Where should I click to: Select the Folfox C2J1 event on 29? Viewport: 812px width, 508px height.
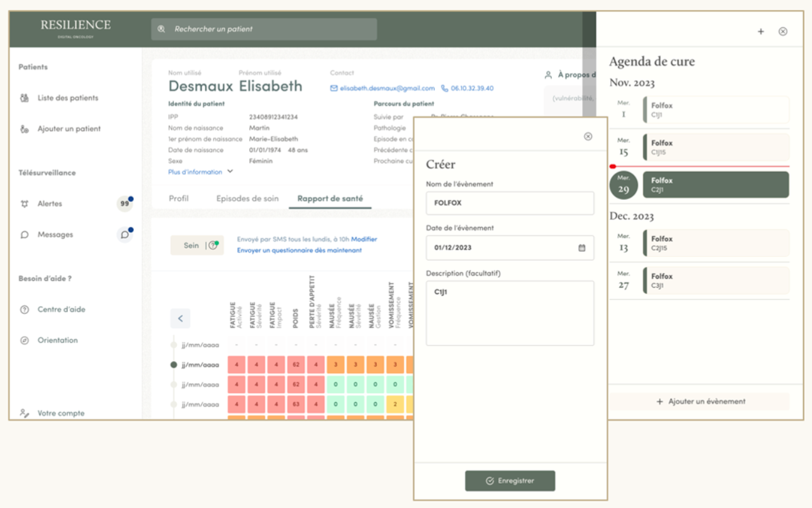click(716, 185)
